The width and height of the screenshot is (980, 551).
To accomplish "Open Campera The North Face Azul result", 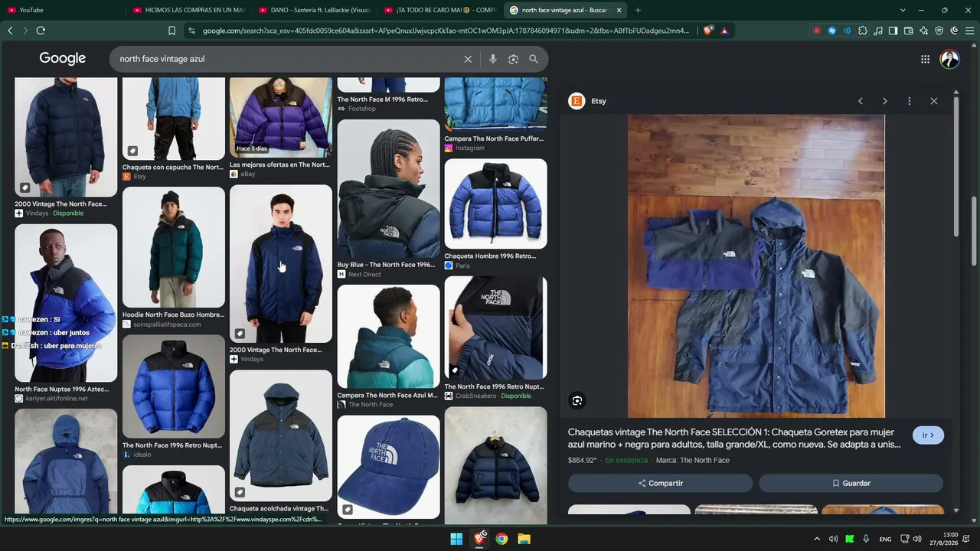I will [389, 337].
